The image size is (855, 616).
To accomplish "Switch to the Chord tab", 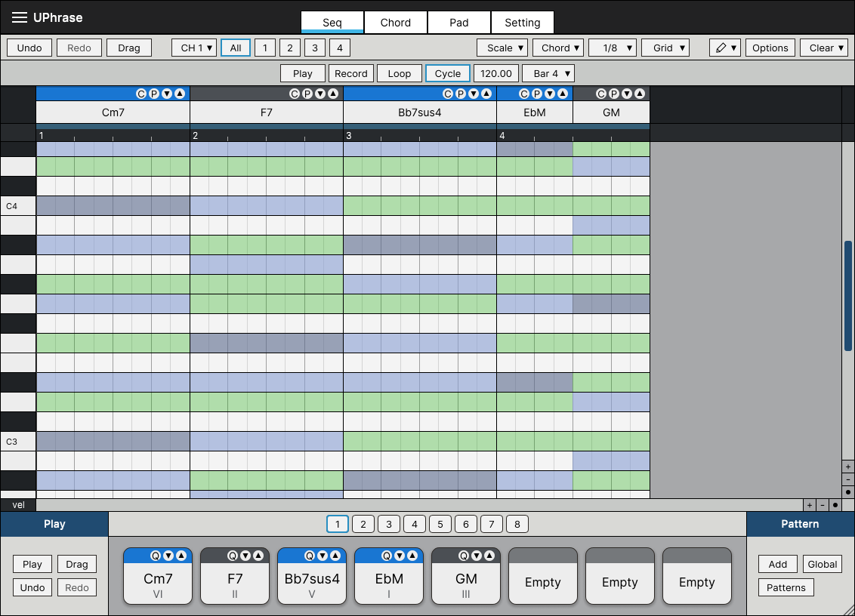I will [395, 23].
